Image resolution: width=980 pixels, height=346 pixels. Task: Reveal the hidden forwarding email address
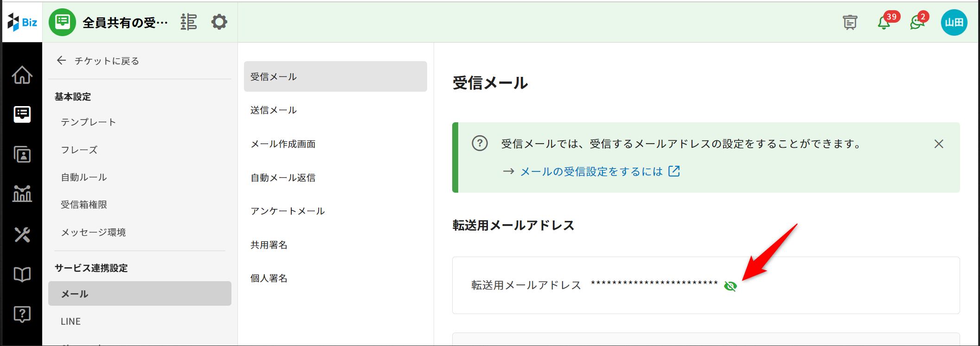pos(730,286)
